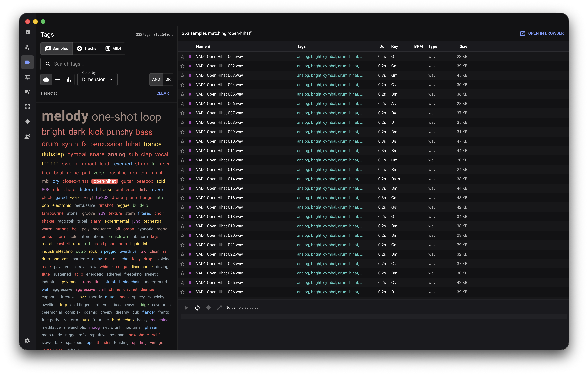Favorite VAD1 Open Hihat 005.wav
This screenshot has width=588, height=375.
(182, 94)
